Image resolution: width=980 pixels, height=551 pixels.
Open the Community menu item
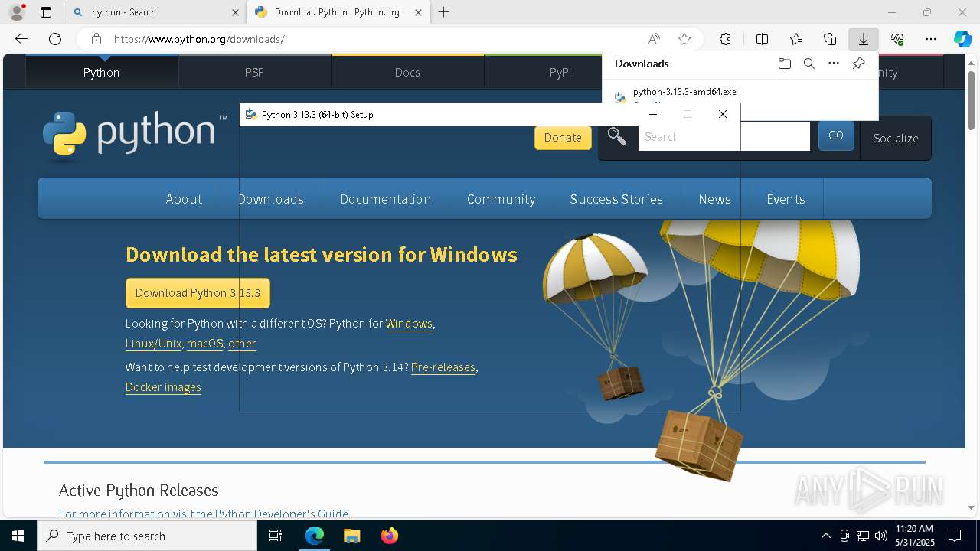tap(501, 199)
